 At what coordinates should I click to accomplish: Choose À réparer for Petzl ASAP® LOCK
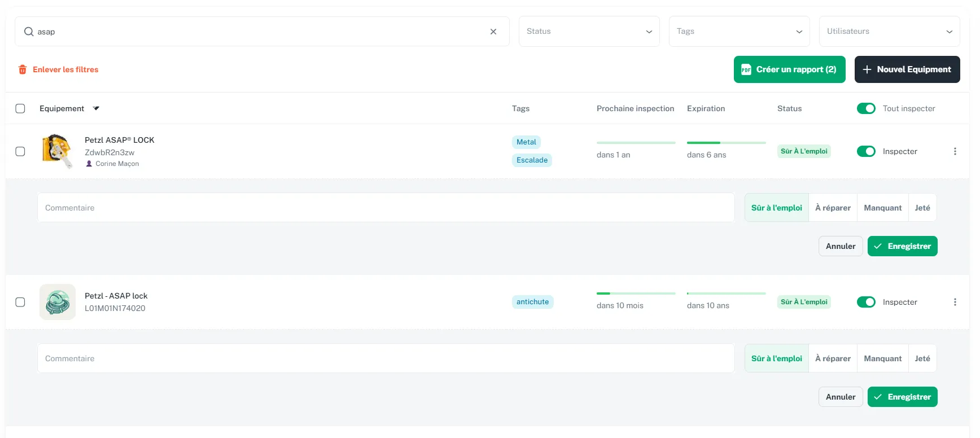833,208
